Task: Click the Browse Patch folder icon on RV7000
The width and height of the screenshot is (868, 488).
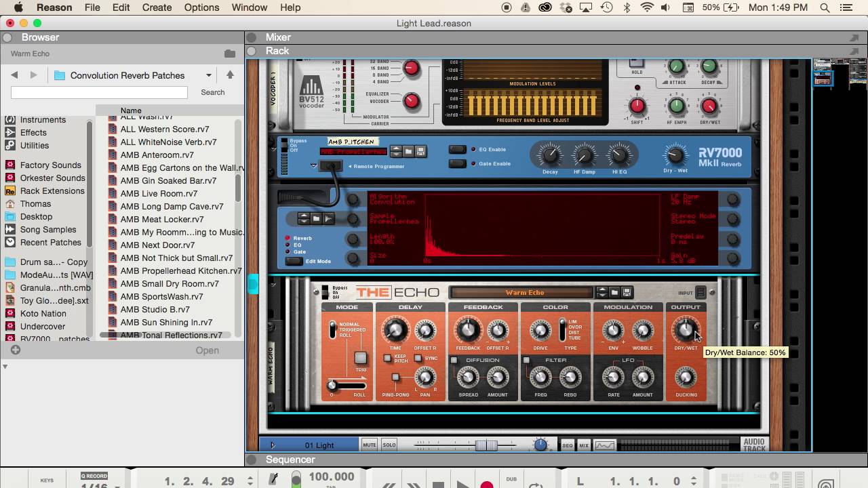Action: point(409,152)
